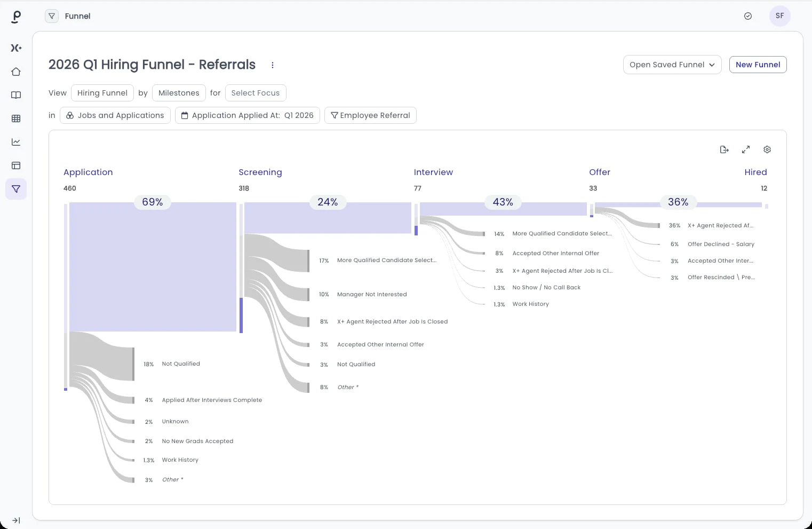Open the Select Focus picker

coord(256,93)
